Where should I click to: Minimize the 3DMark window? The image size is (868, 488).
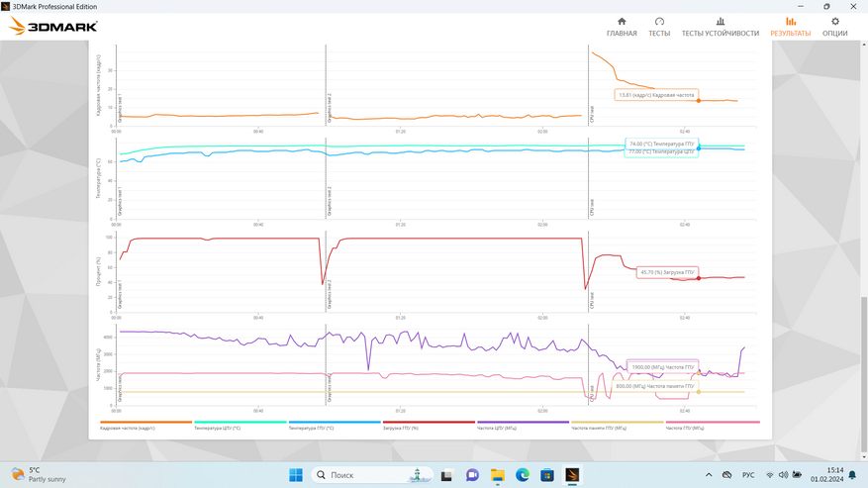(x=801, y=6)
